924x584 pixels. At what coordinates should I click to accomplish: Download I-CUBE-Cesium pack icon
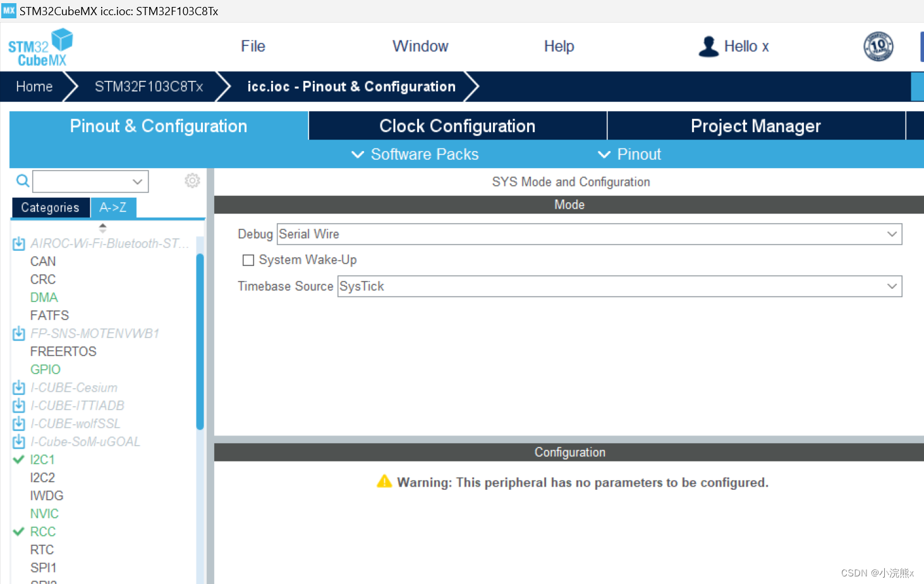19,387
